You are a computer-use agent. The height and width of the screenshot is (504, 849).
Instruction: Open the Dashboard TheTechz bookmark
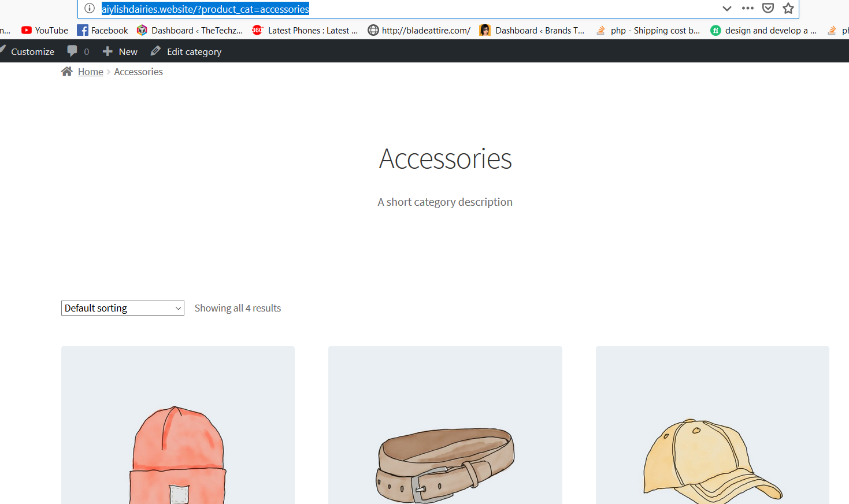[x=190, y=31]
